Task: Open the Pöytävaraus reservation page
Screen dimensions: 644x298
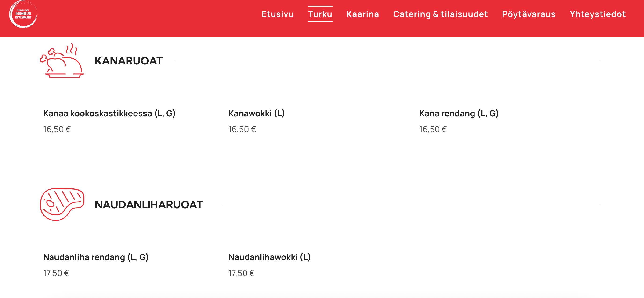Action: pyautogui.click(x=528, y=14)
